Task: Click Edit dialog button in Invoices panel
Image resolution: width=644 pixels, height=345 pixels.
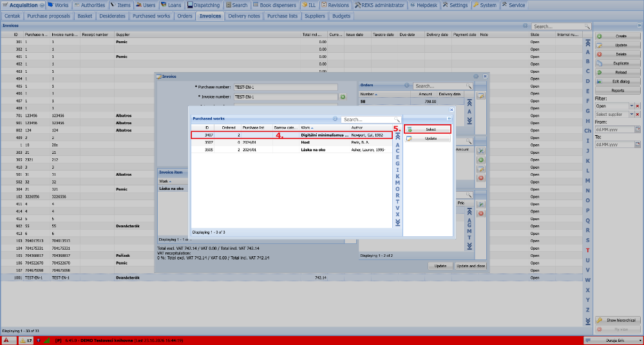Action: coord(618,81)
